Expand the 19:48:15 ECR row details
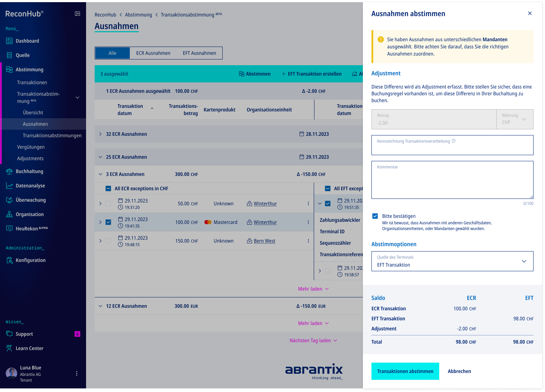 tap(100, 241)
